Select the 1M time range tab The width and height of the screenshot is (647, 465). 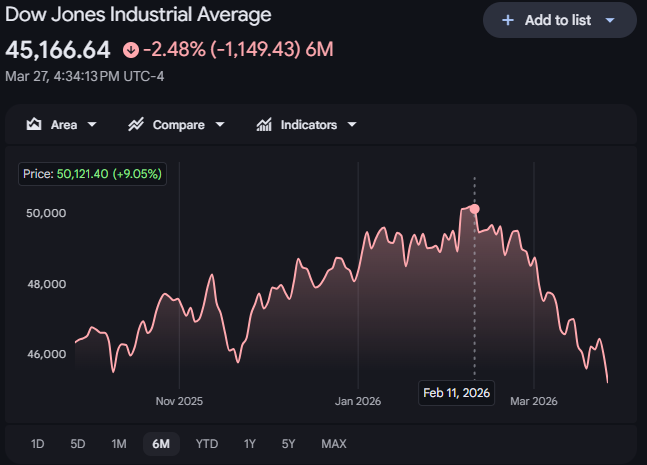(x=119, y=444)
